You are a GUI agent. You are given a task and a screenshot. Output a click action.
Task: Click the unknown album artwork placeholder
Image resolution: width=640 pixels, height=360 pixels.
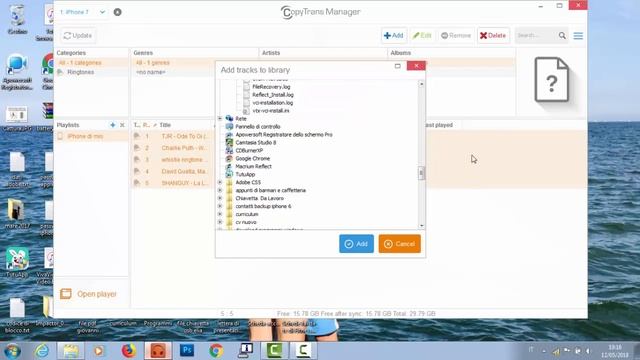point(551,80)
